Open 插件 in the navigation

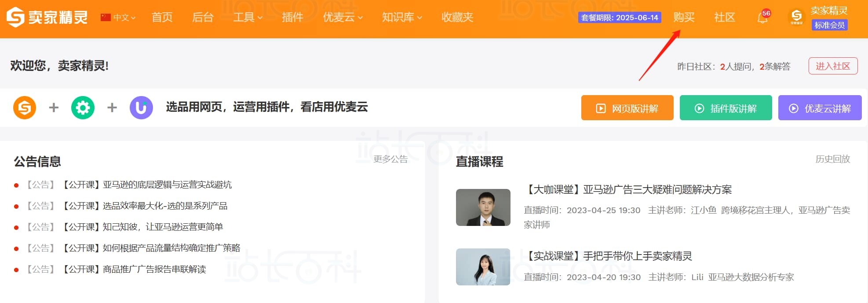click(x=292, y=17)
